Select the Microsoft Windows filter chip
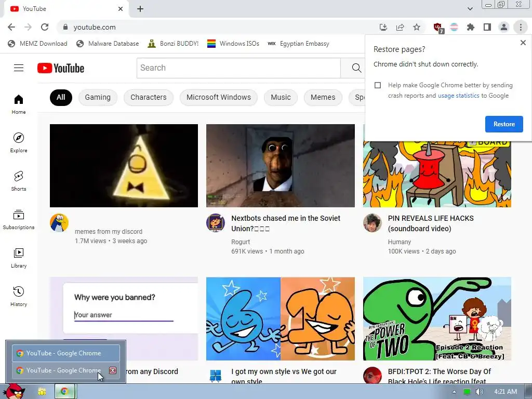The height and width of the screenshot is (399, 532). (x=219, y=97)
